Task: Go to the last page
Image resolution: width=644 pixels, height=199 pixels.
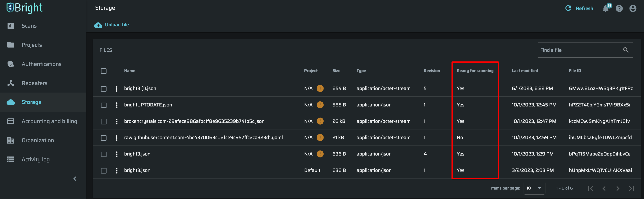Action: [631, 188]
